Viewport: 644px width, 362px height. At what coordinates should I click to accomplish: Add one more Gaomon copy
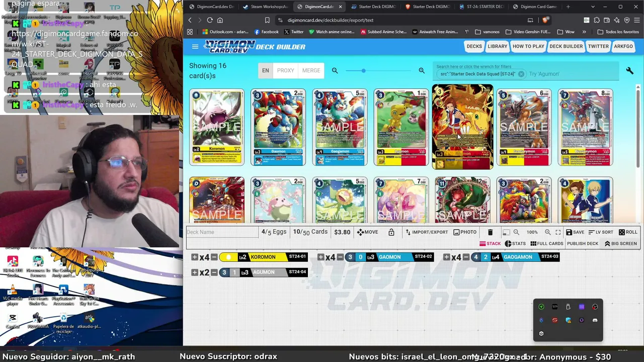[x=320, y=257]
